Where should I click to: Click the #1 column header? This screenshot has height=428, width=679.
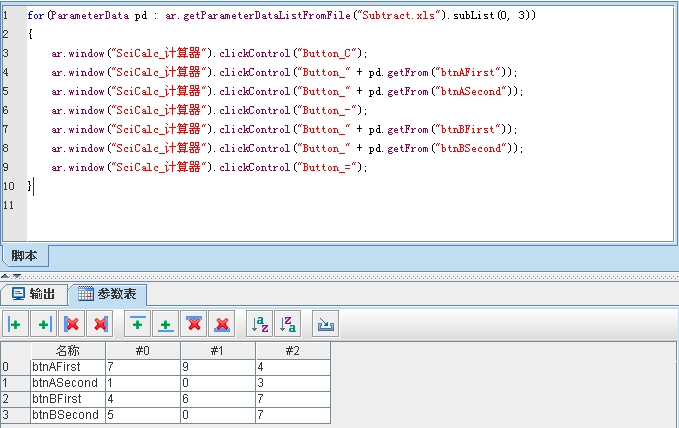pyautogui.click(x=217, y=351)
